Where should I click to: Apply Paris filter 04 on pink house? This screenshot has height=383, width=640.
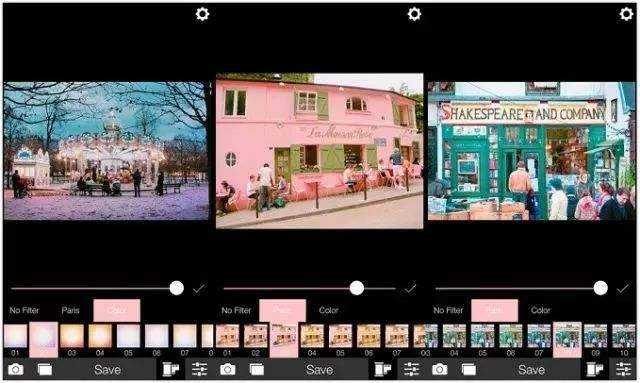pos(312,340)
